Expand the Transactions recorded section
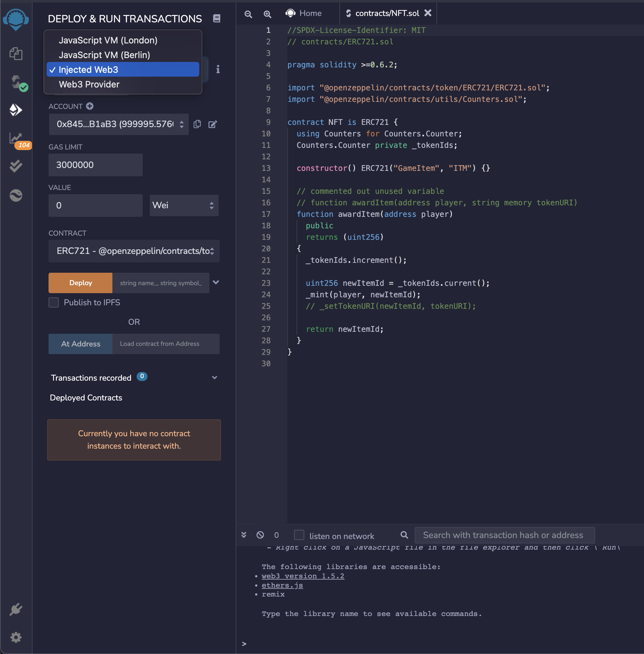644x654 pixels. coord(214,377)
